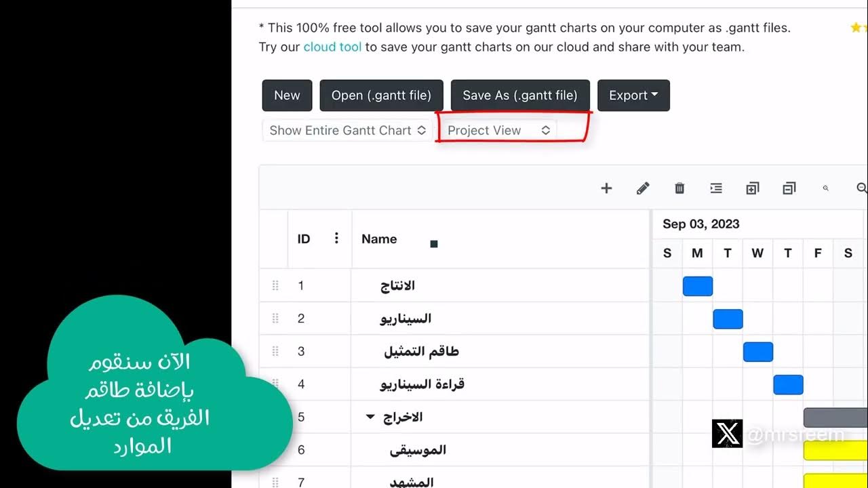The height and width of the screenshot is (488, 868).
Task: Open the ID column options menu
Action: (336, 238)
